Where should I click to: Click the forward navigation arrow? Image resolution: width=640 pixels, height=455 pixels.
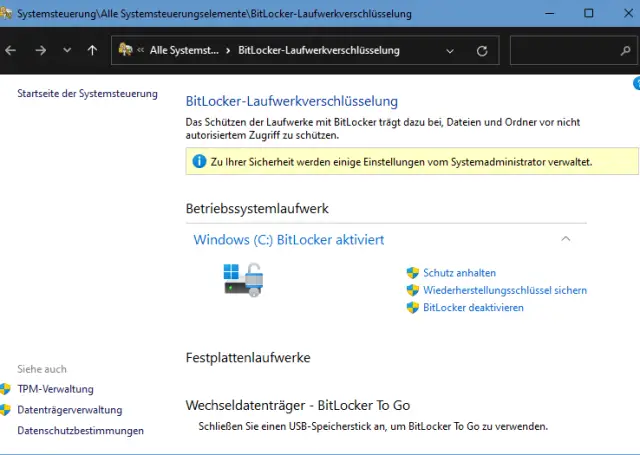point(40,50)
